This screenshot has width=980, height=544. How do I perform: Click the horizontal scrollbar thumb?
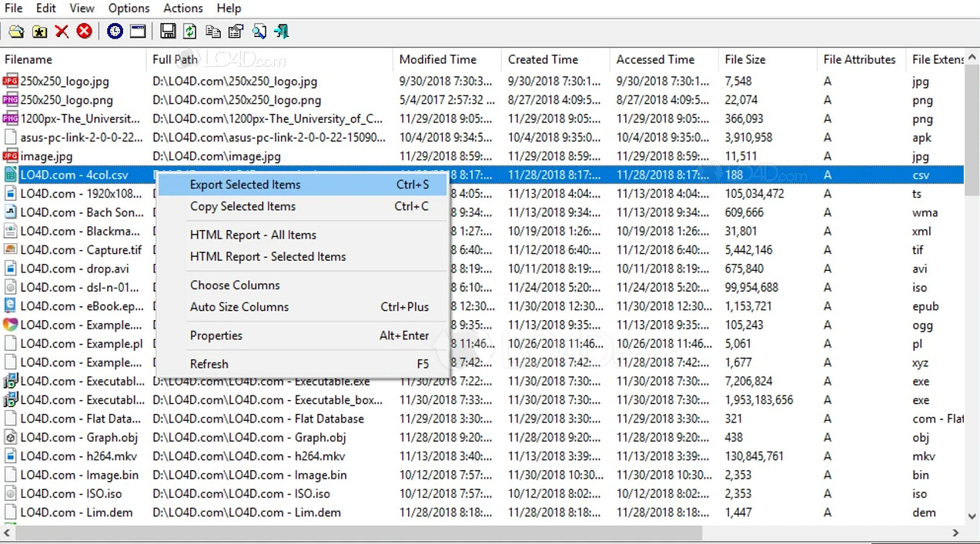pyautogui.click(x=359, y=532)
